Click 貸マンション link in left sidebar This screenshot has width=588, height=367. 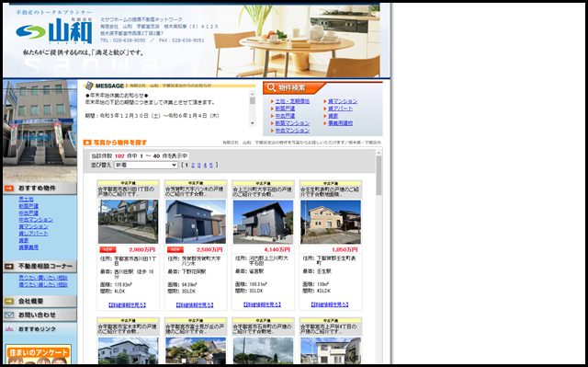pyautogui.click(x=33, y=226)
